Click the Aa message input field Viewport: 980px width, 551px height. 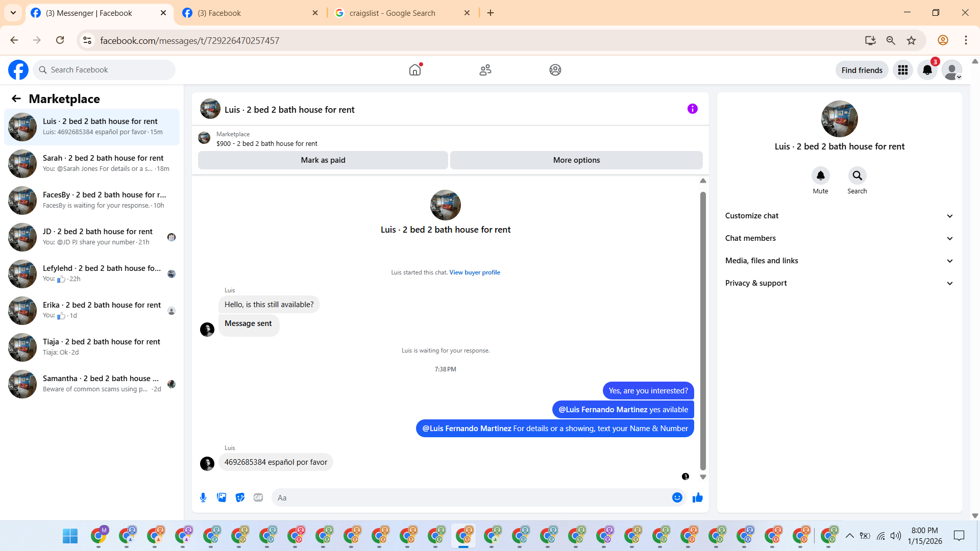pos(470,497)
